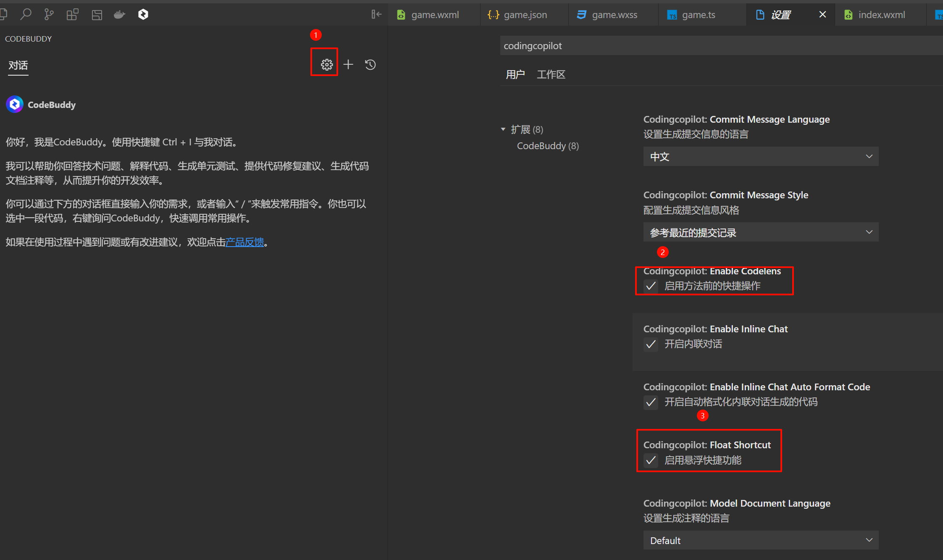The height and width of the screenshot is (560, 943).
Task: Switch to index.wxml tab
Action: click(880, 15)
